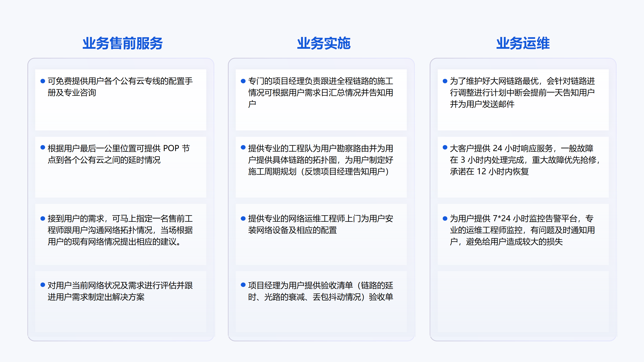
Task: Click the 接到用户的需求 售前工程师 card
Action: (120, 234)
